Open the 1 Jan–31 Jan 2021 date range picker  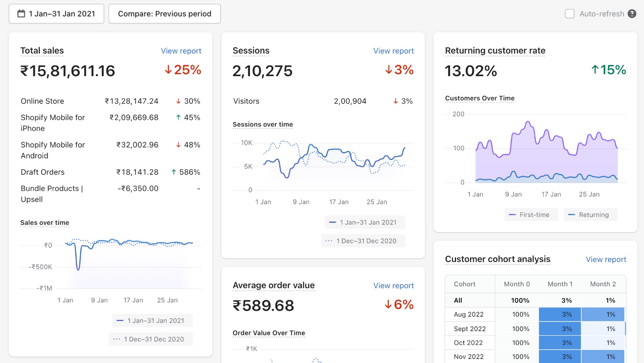click(x=56, y=14)
